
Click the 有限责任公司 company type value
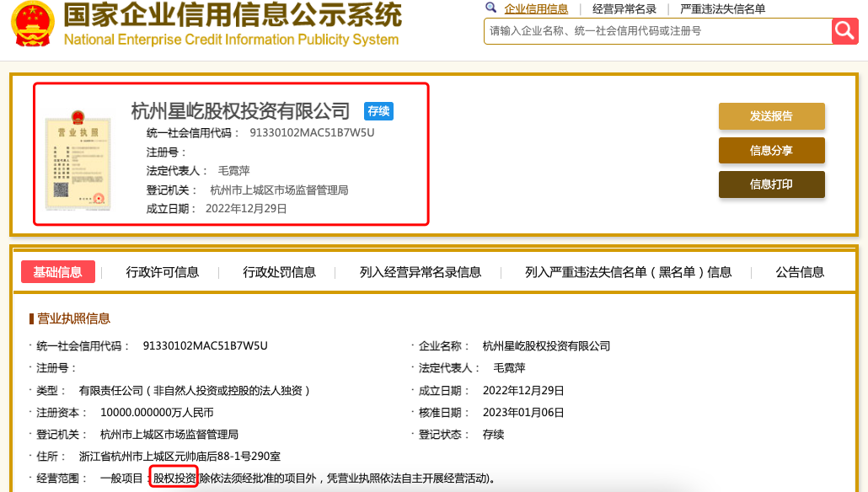[x=195, y=391]
